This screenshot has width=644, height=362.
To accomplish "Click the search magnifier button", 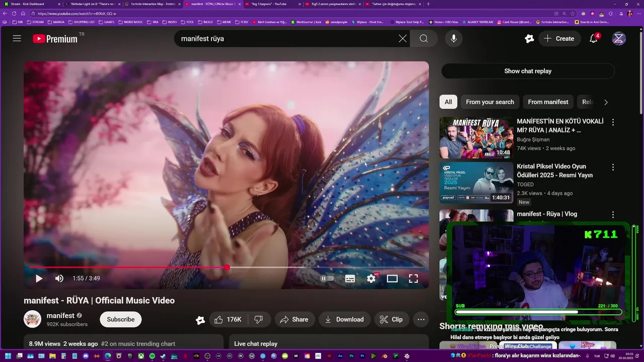I will pos(424,39).
